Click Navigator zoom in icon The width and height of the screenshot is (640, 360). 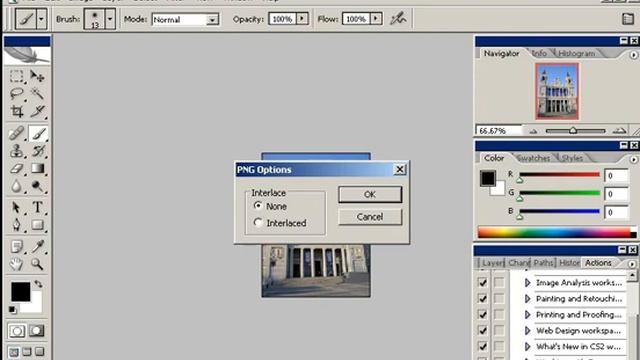tap(620, 131)
